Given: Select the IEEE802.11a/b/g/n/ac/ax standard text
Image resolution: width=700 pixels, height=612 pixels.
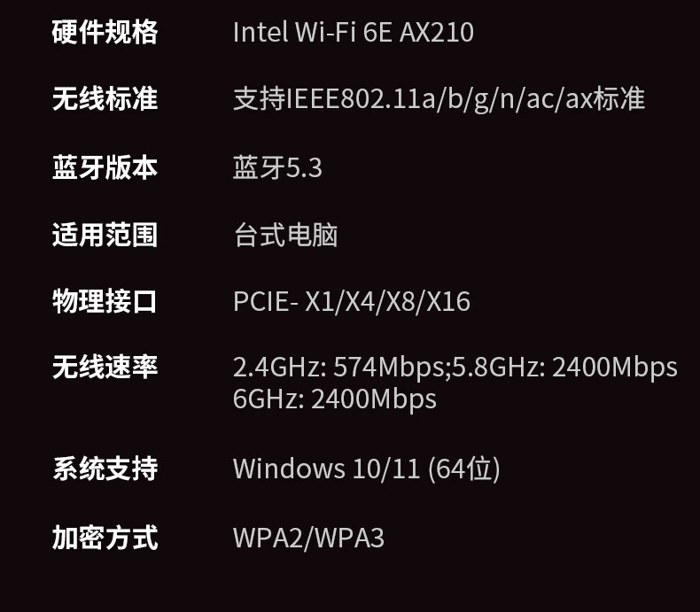Looking at the screenshot, I should pyautogui.click(x=439, y=98).
